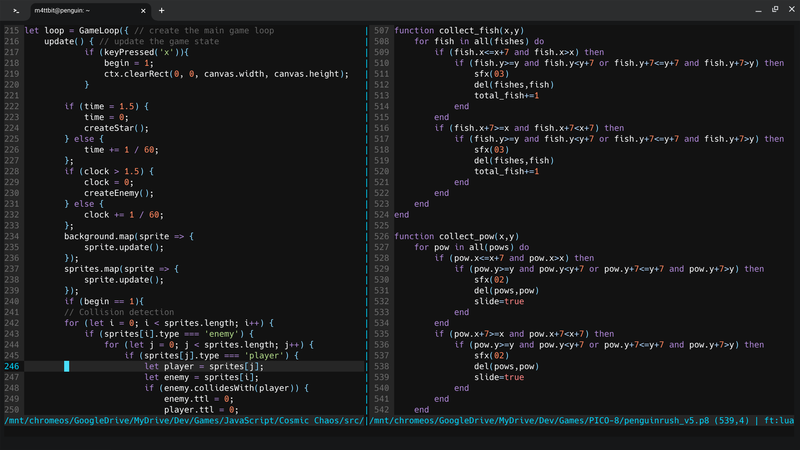Click 'background.map(sprite' on line 234

(116, 236)
